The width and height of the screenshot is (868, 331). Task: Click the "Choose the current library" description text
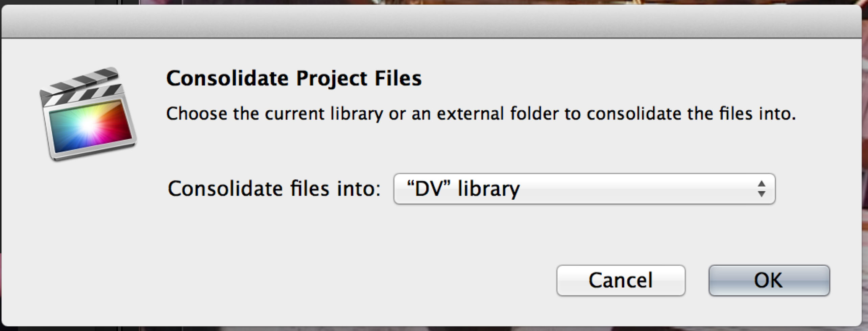click(x=274, y=114)
